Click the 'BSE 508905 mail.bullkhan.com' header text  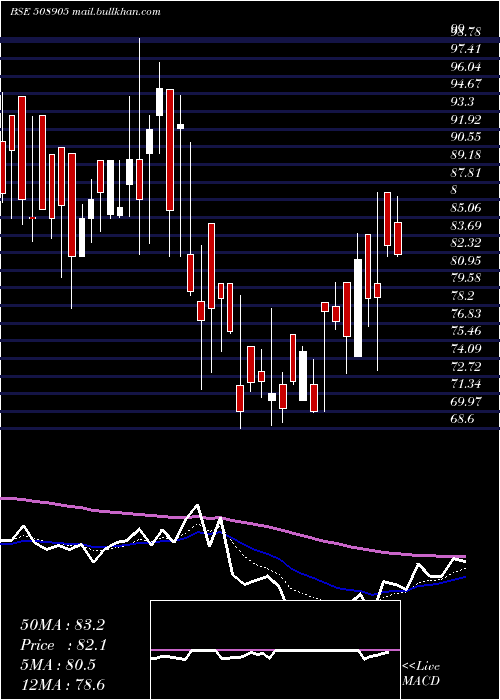tap(85, 12)
